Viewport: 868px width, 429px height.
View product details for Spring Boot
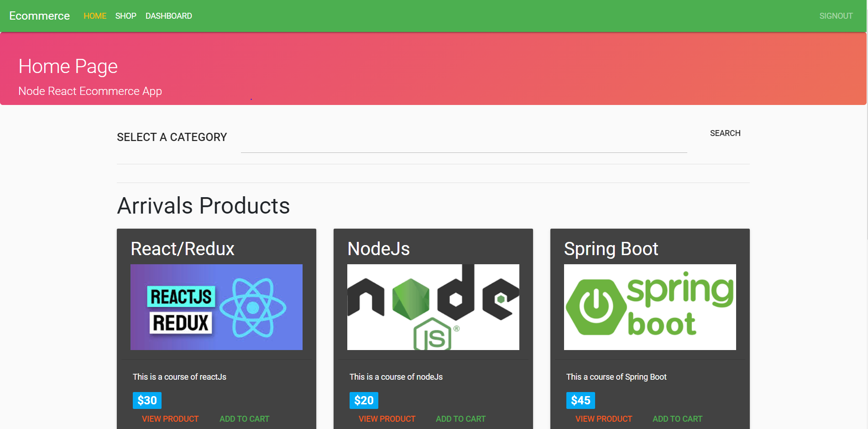click(603, 419)
